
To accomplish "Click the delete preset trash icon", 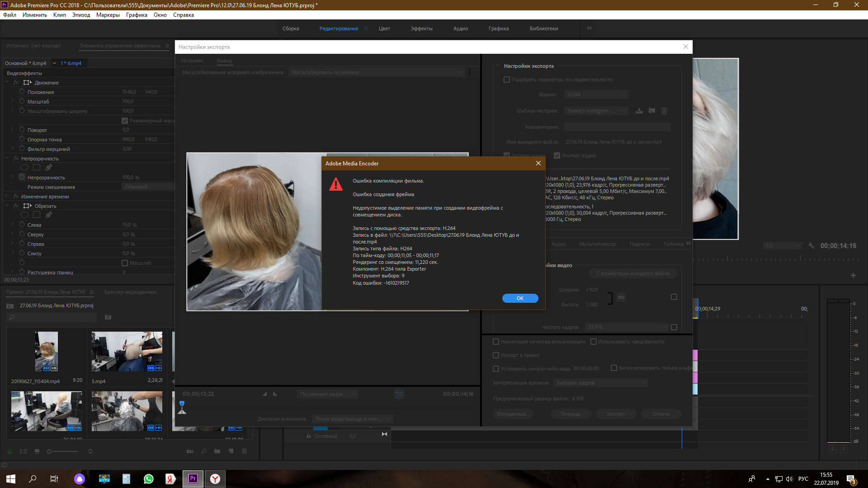I will (x=664, y=111).
